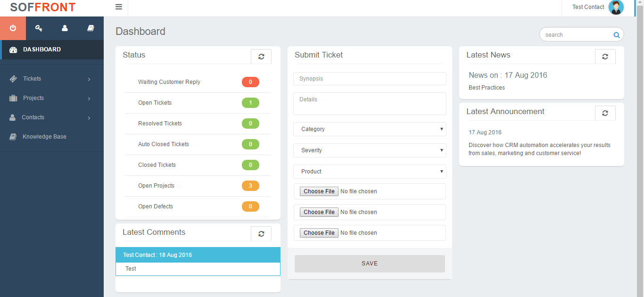Image resolution: width=644 pixels, height=297 pixels.
Task: Click the first Choose File button
Action: [319, 191]
